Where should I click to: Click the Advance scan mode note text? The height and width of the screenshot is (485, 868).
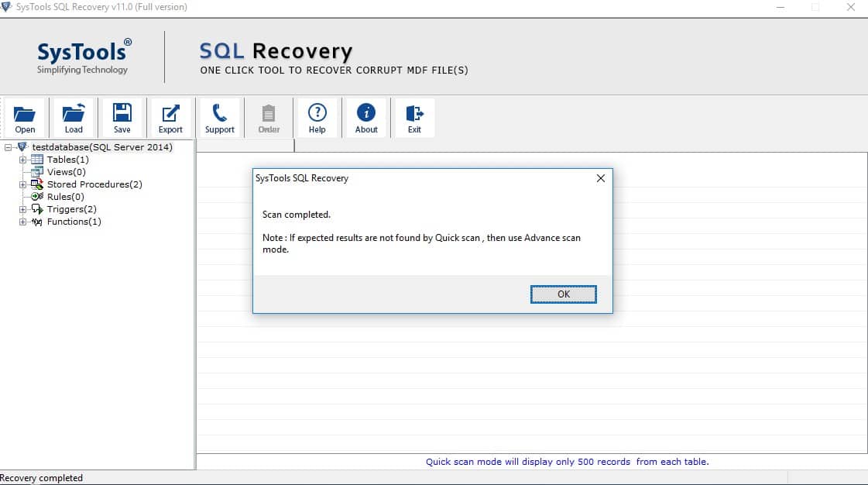coord(421,243)
